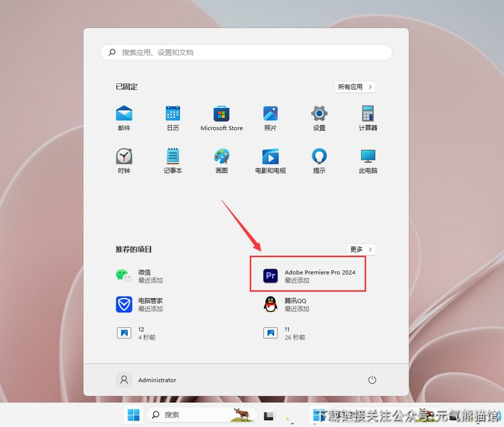Click the Start menu search box
Image resolution: width=504 pixels, height=427 pixels.
point(246,52)
